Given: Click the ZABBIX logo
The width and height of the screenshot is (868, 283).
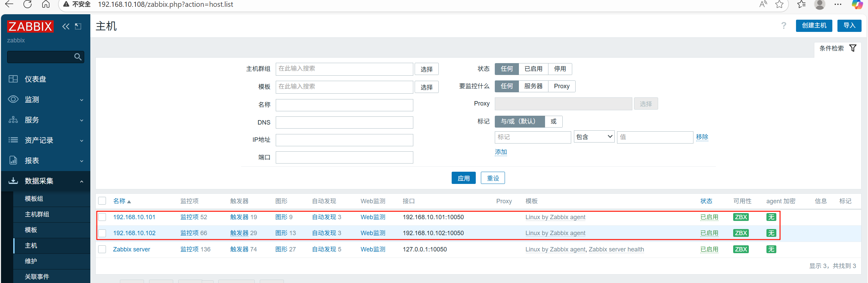Looking at the screenshot, I should [30, 26].
